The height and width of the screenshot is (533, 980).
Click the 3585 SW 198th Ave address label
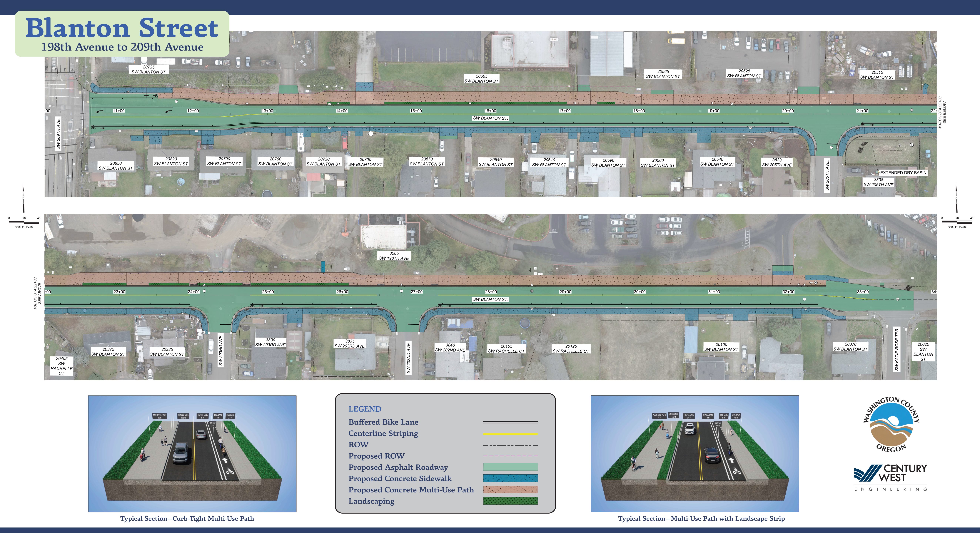394,256
